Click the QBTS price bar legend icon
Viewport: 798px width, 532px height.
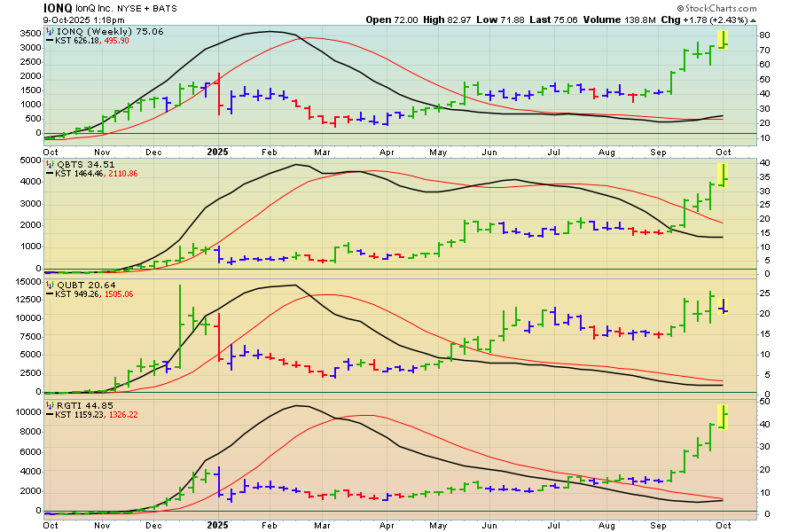tap(50, 164)
